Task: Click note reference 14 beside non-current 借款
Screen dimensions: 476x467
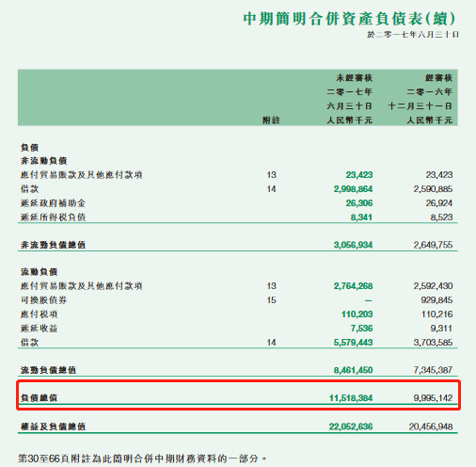Action: (272, 189)
